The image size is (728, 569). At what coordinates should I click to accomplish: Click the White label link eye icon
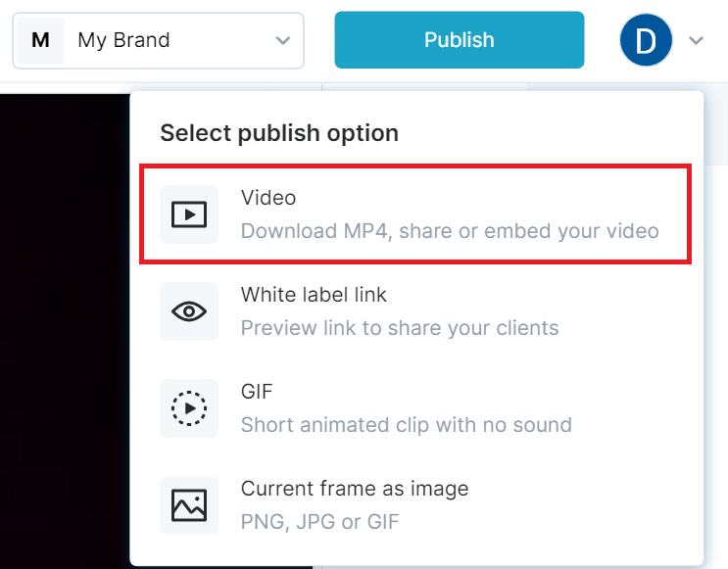pyautogui.click(x=189, y=311)
